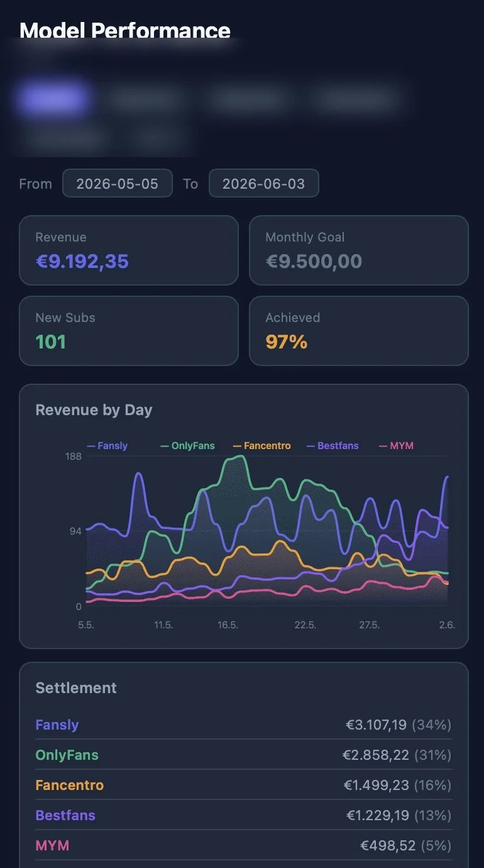
Task: Click the 94 y-axis label
Action: [75, 531]
